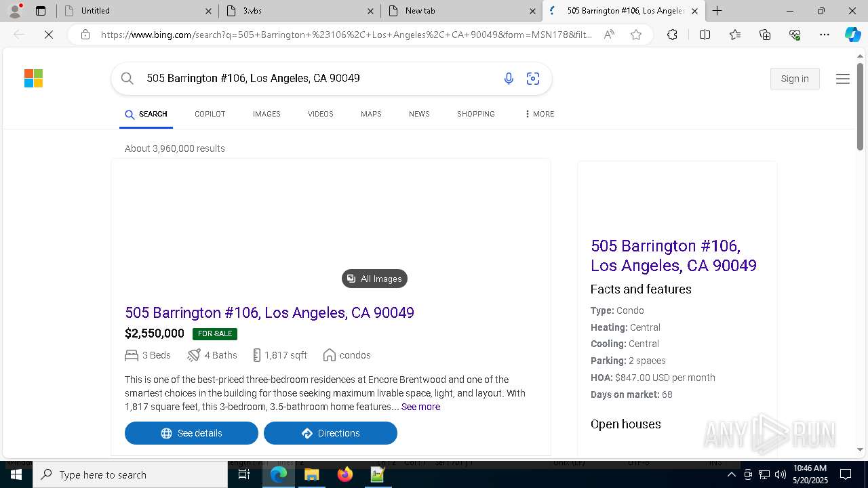The width and height of the screenshot is (868, 488).
Task: Open File Explorer from taskbar
Action: [x=311, y=474]
